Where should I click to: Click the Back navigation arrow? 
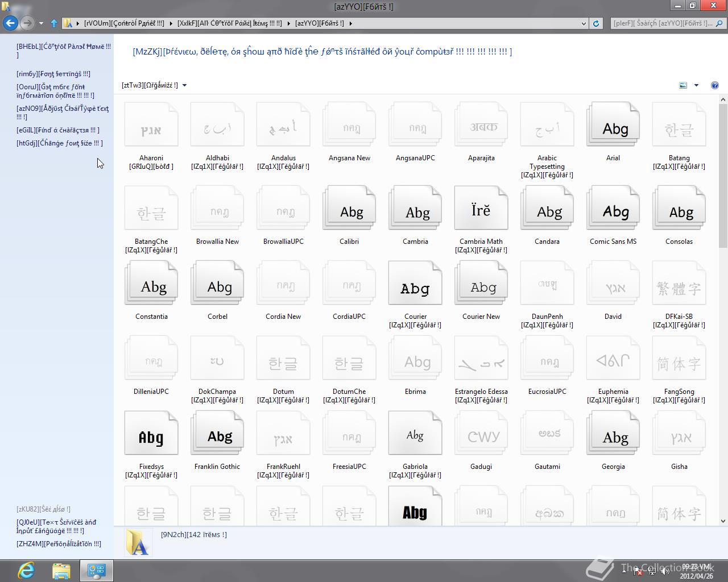10,23
